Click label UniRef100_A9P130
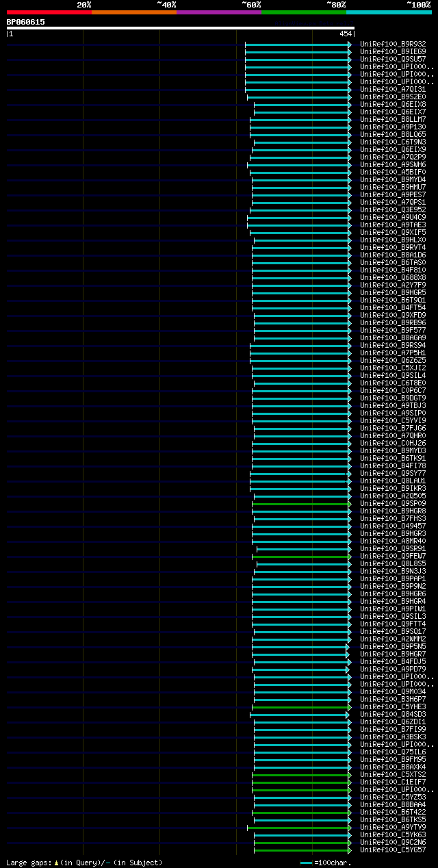 pyautogui.click(x=393, y=127)
